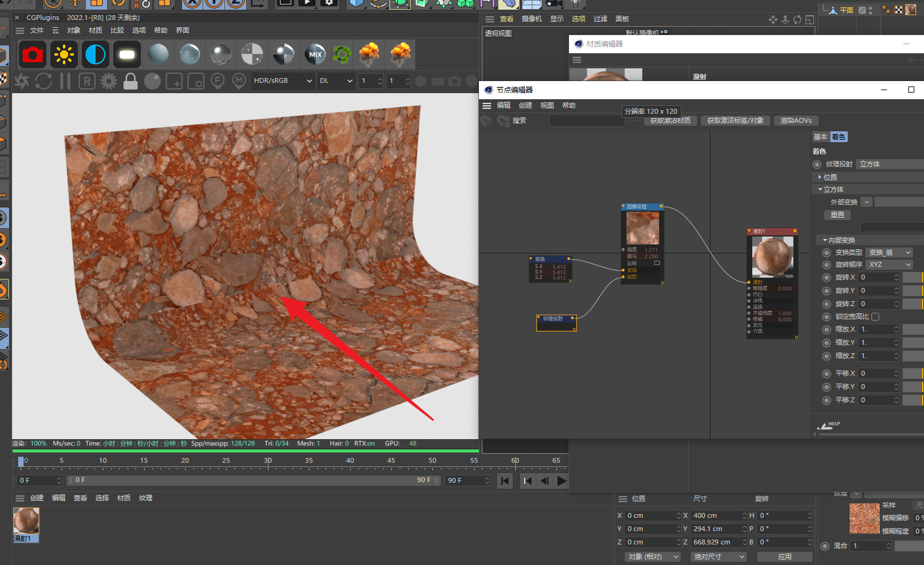The width and height of the screenshot is (924, 565).
Task: Toggle the radio button beside 旋转.X
Action: 827,278
